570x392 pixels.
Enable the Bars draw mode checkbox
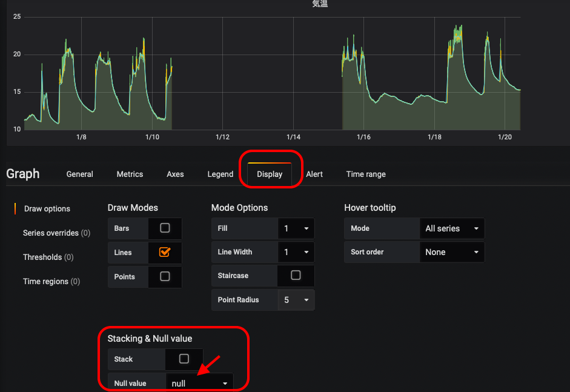(165, 228)
